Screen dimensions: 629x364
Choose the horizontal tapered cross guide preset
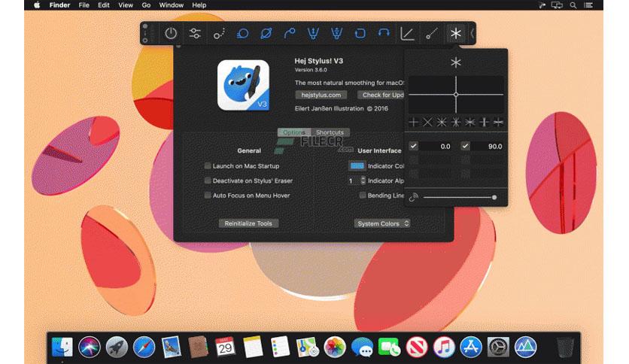pos(498,123)
